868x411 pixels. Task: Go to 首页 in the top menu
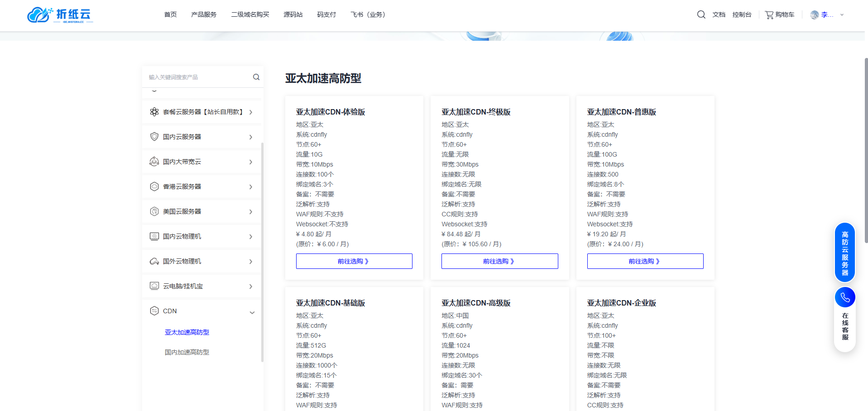[x=170, y=14]
